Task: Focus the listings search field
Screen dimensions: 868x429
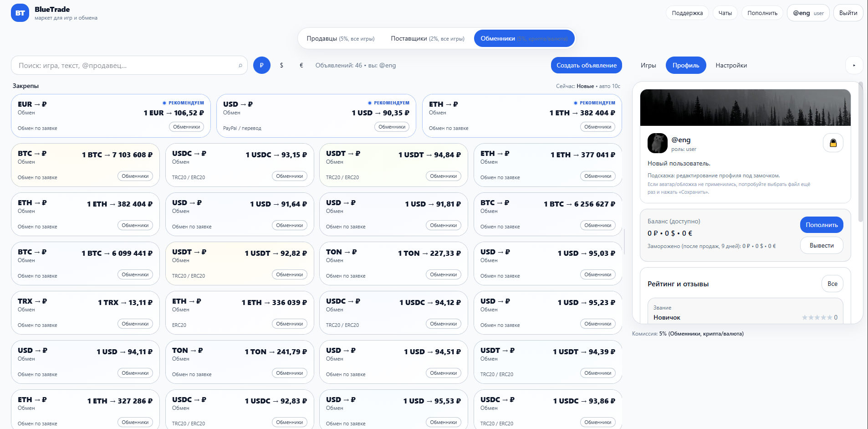Action: (129, 65)
